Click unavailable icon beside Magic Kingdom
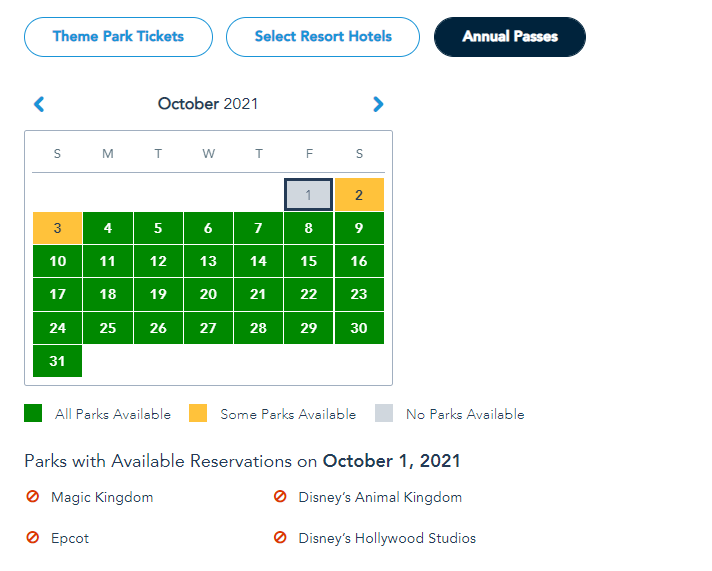 [33, 497]
